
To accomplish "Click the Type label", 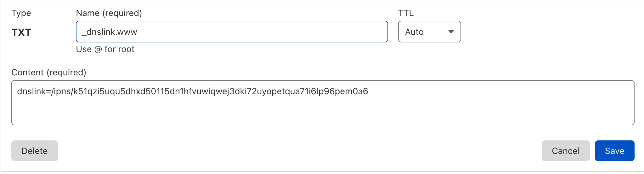I will point(21,13).
